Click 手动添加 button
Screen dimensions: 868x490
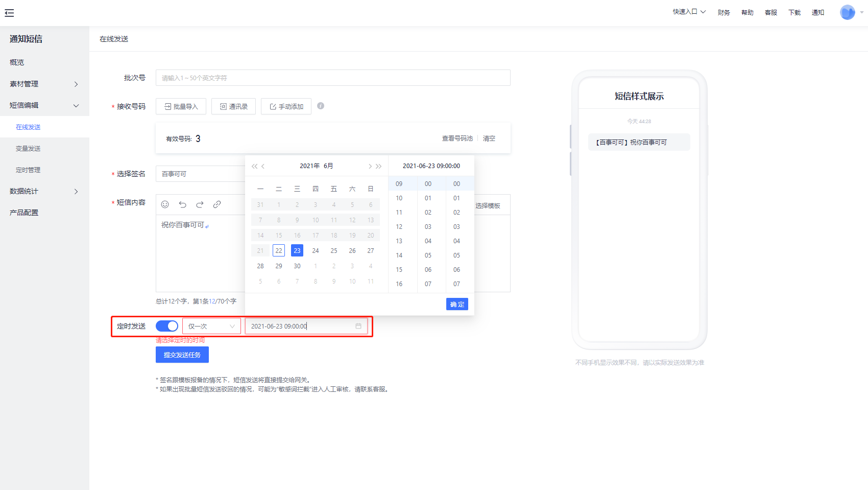coord(286,106)
